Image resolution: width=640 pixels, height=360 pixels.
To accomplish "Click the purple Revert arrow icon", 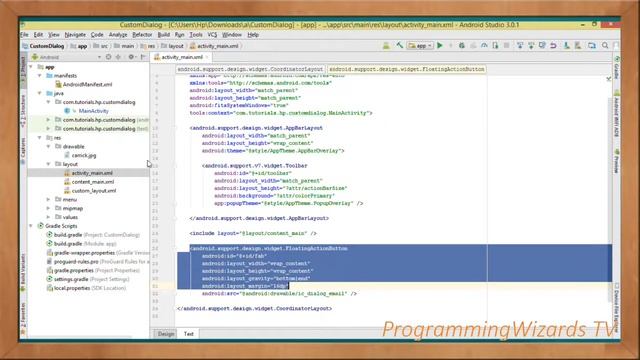I will point(553,46).
